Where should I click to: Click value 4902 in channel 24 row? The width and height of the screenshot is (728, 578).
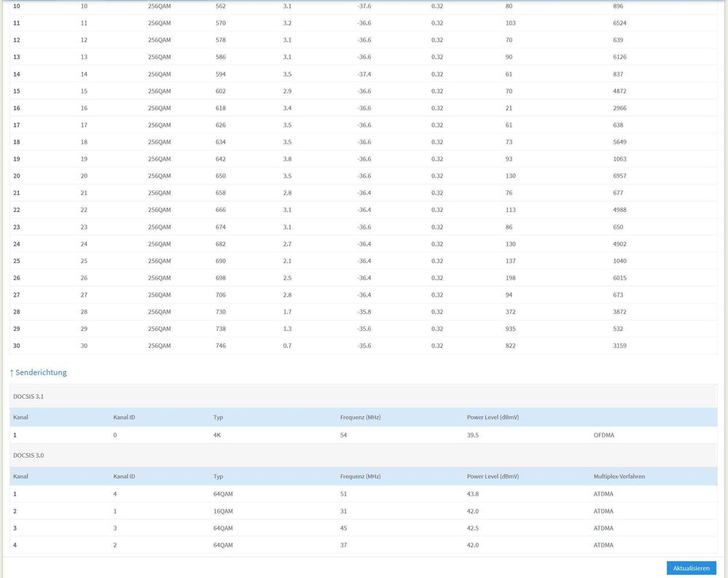[x=619, y=243]
